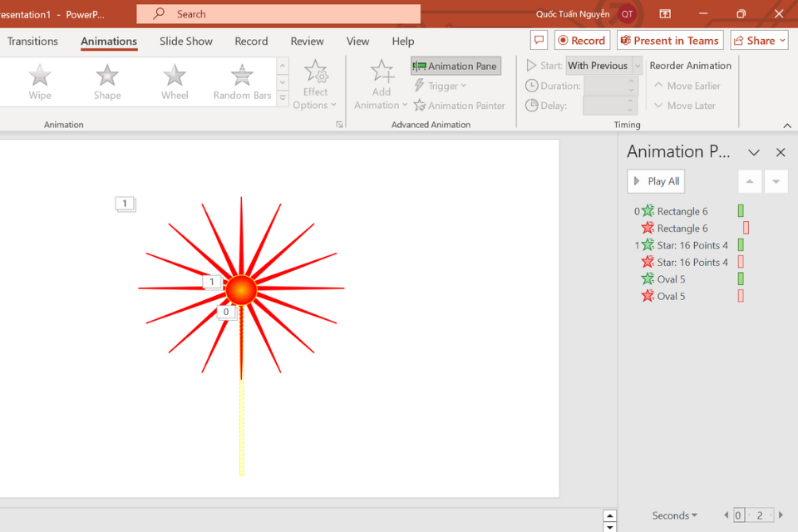Open Ribbon Display Options icon
798x532 pixels.
point(665,14)
